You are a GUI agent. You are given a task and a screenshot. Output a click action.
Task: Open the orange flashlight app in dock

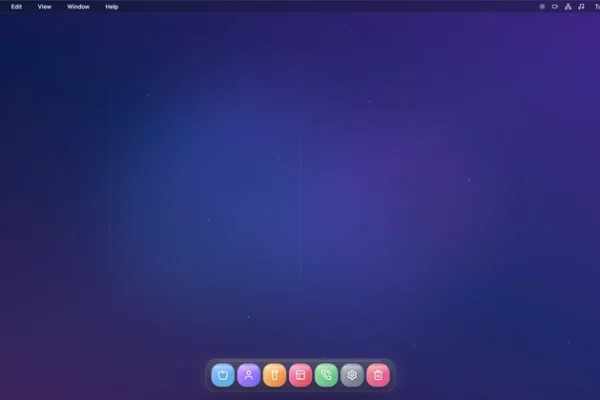pyautogui.click(x=275, y=375)
